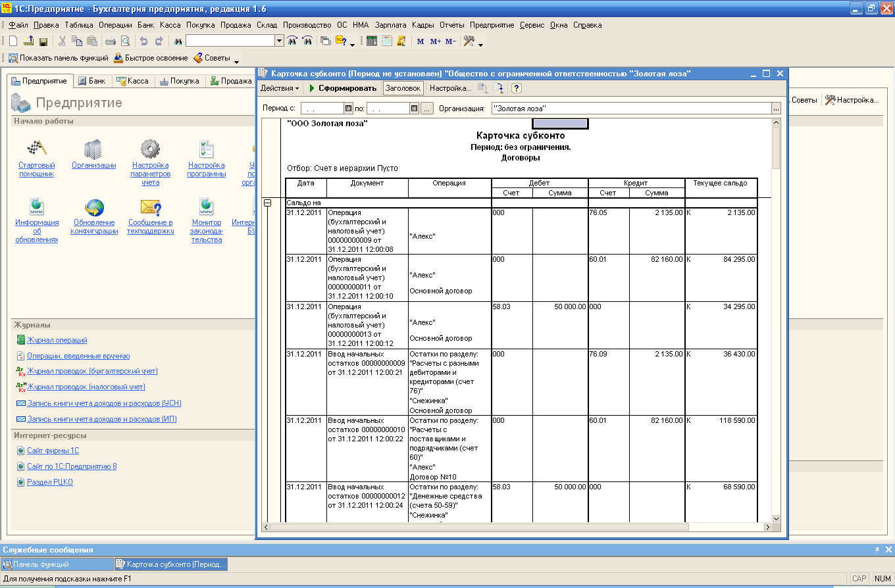Click the Find next binoculars icon

click(x=292, y=41)
